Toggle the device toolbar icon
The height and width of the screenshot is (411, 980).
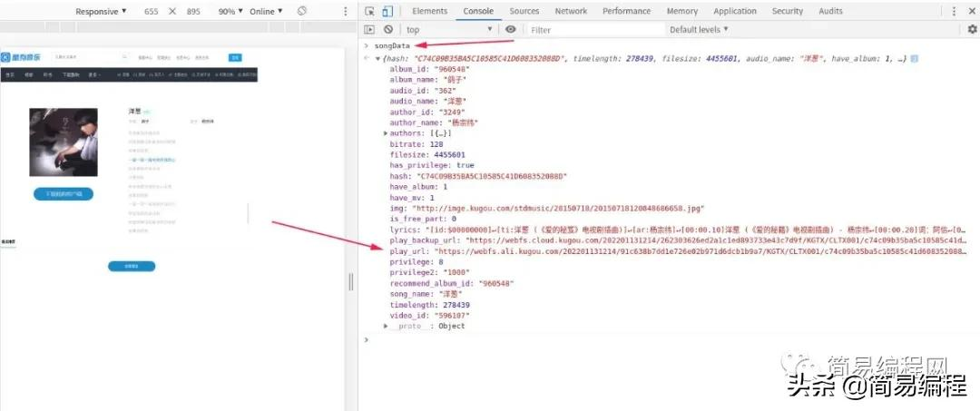[387, 11]
